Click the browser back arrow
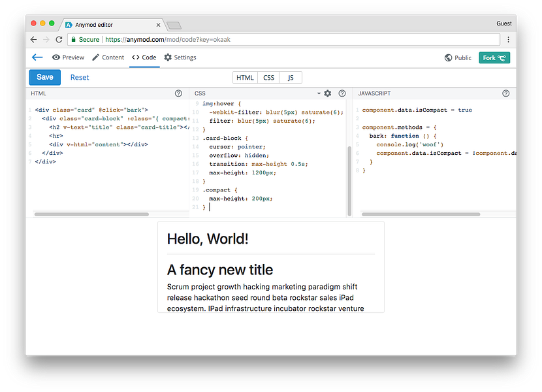This screenshot has width=542, height=392. point(33,39)
